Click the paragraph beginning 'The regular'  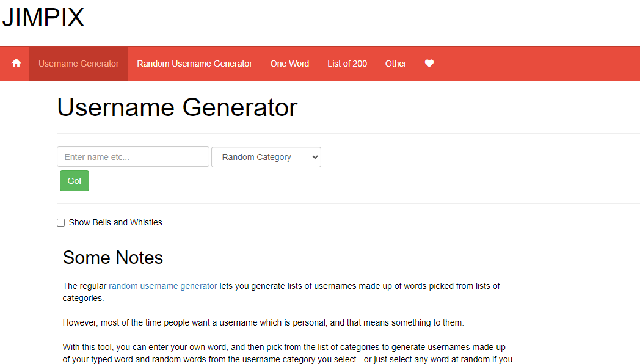click(x=281, y=292)
